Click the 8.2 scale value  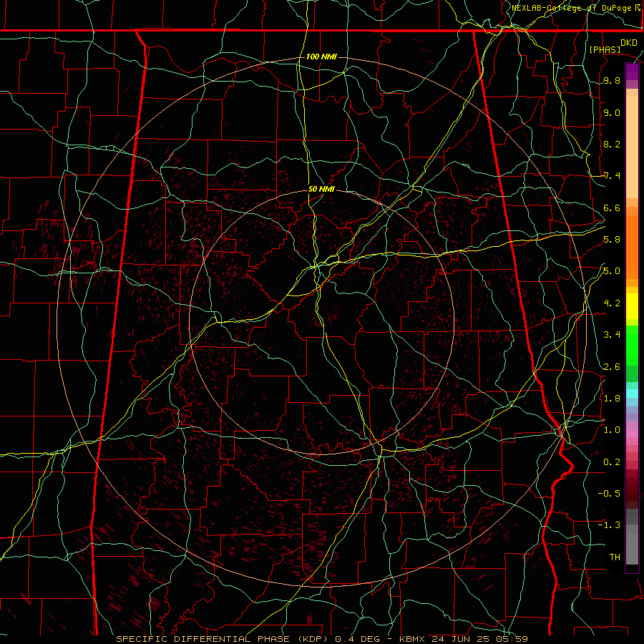tap(612, 144)
